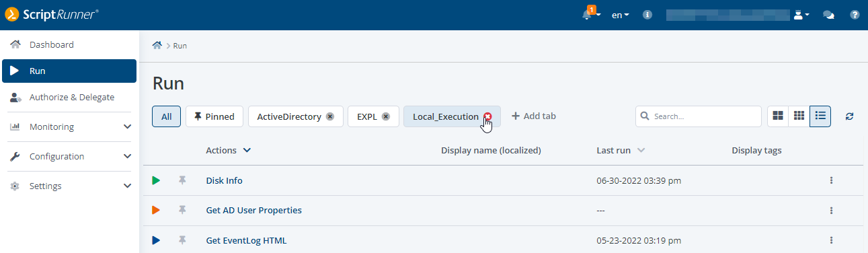The image size is (868, 253).
Task: Switch to the EXPL tab
Action: coord(366,116)
